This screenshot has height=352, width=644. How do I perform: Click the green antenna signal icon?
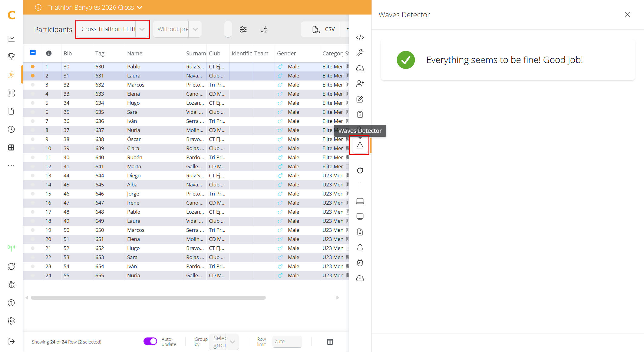11,248
